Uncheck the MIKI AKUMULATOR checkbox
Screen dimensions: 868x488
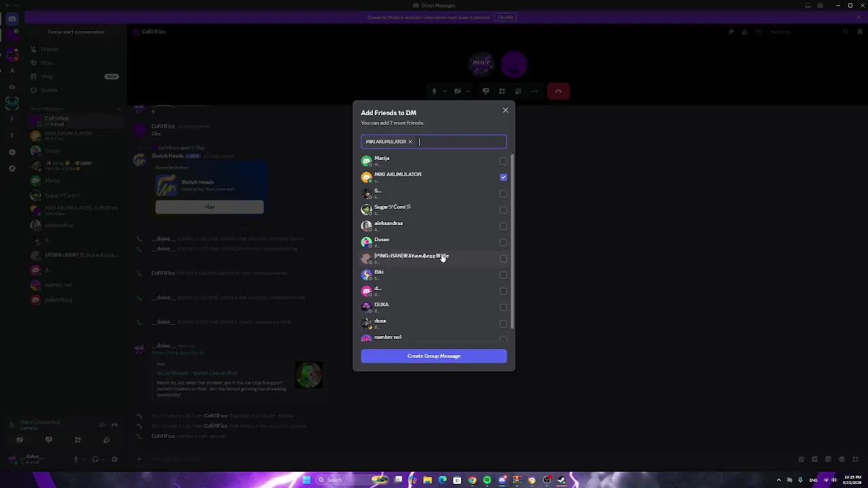[503, 177]
